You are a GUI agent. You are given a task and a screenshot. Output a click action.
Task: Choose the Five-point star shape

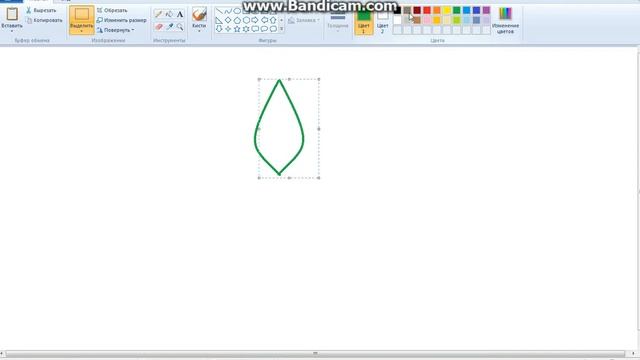[x=237, y=29]
